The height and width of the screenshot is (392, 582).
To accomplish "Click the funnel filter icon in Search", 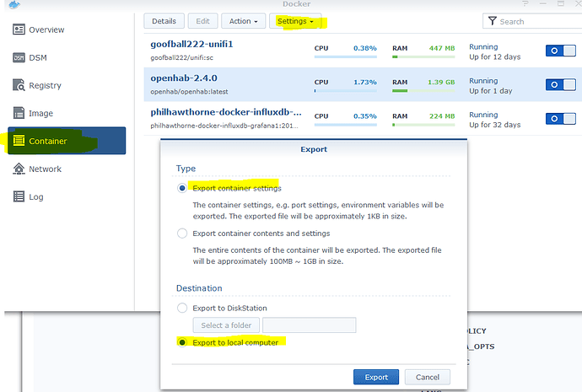I will 493,21.
